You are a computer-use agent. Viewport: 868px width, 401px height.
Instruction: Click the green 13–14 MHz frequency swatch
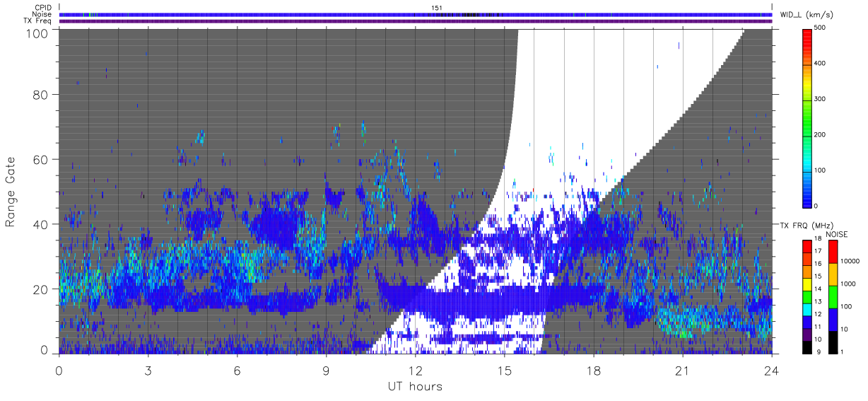(807, 296)
